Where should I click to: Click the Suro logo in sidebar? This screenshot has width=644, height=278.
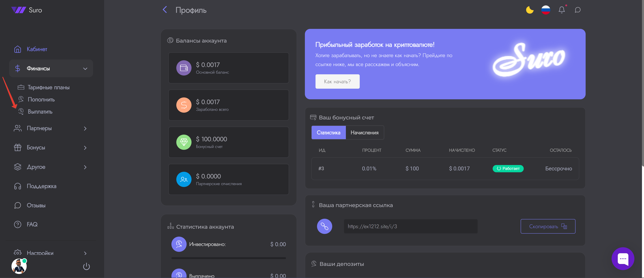(26, 10)
